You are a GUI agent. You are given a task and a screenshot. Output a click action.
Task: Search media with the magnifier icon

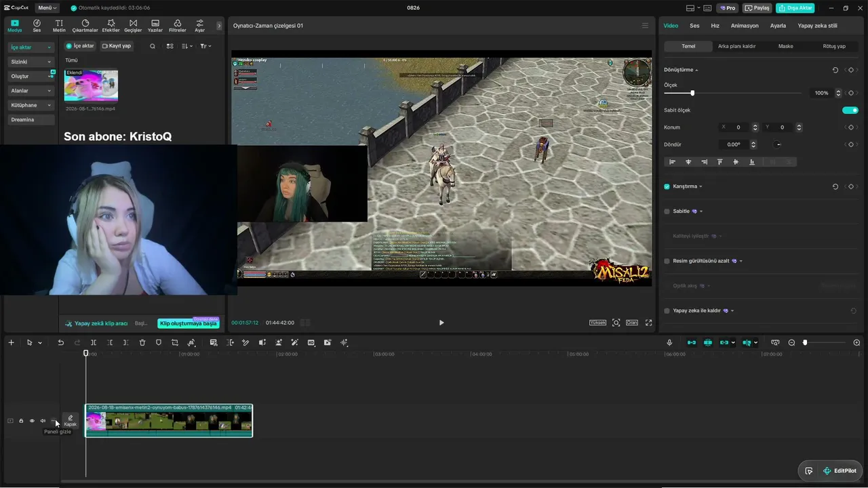[x=153, y=46]
